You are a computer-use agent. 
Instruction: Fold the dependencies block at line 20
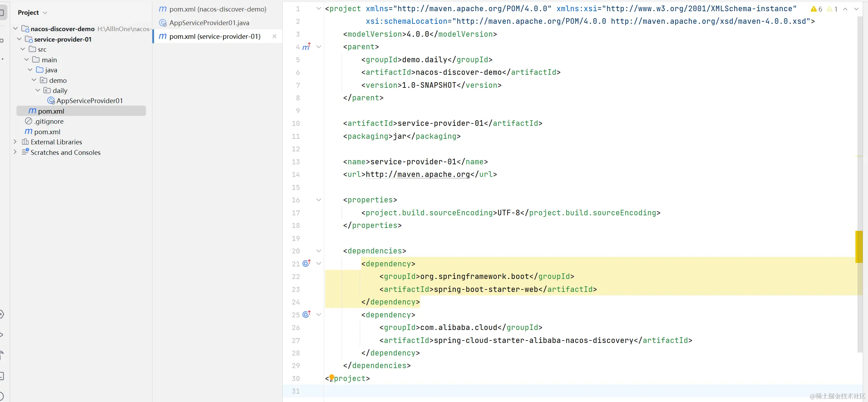point(319,251)
